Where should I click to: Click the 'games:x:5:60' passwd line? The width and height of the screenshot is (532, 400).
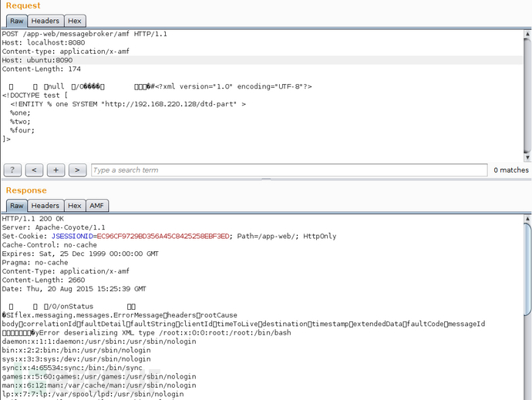click(x=99, y=377)
